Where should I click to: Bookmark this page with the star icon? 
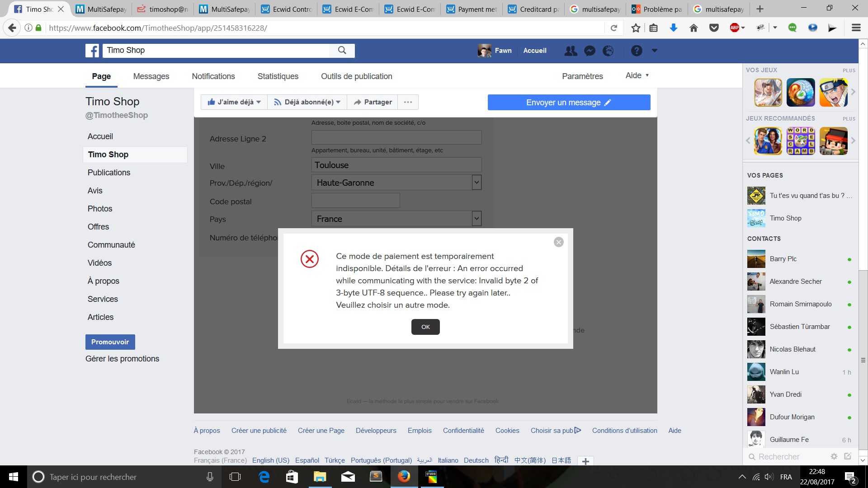point(636,28)
